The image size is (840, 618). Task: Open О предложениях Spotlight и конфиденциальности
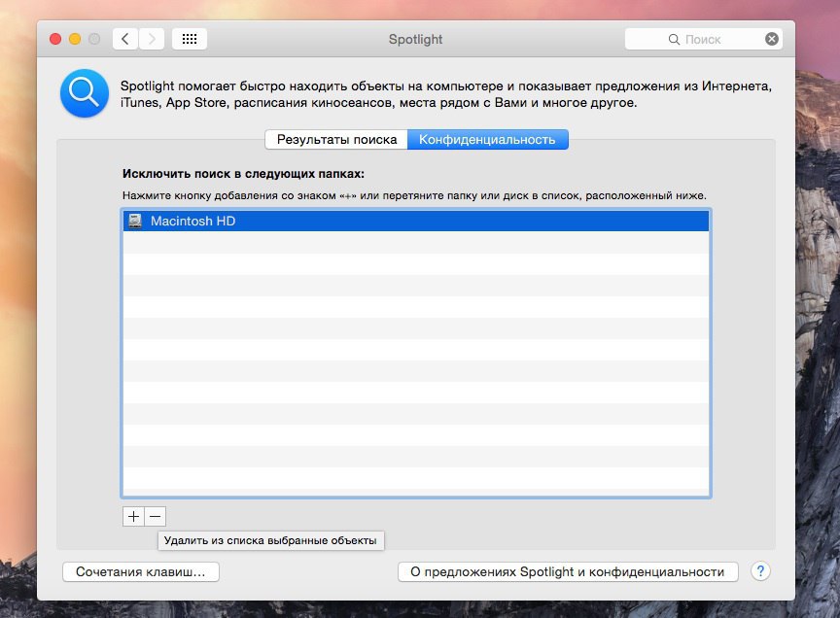pos(568,571)
